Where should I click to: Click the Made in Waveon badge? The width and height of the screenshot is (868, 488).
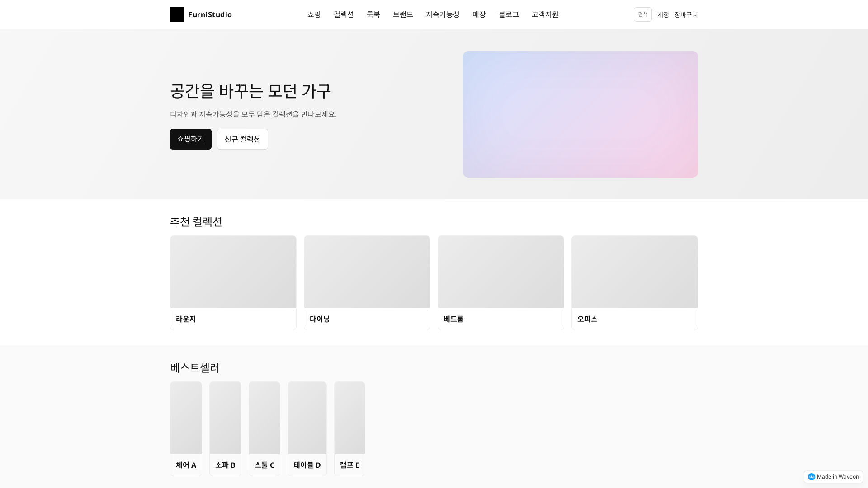coord(833,476)
